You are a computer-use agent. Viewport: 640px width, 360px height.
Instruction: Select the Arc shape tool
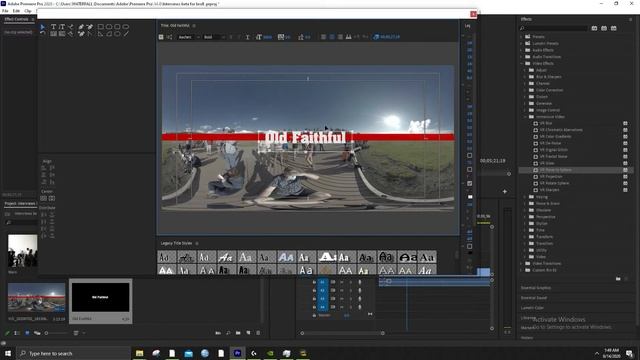click(109, 34)
